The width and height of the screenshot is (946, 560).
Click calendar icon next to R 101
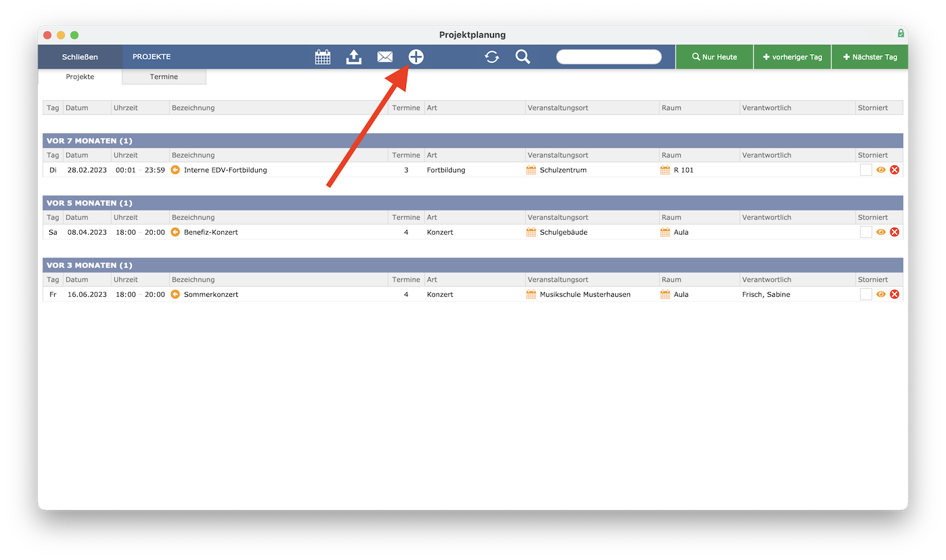tap(665, 170)
